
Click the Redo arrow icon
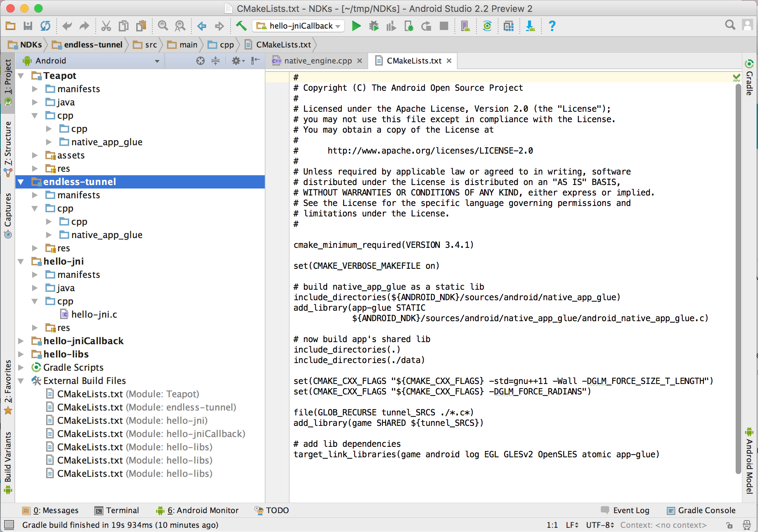(84, 26)
